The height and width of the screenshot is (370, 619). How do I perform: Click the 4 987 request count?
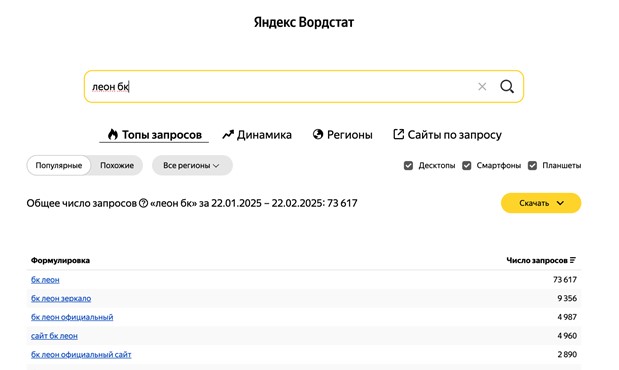click(x=567, y=317)
